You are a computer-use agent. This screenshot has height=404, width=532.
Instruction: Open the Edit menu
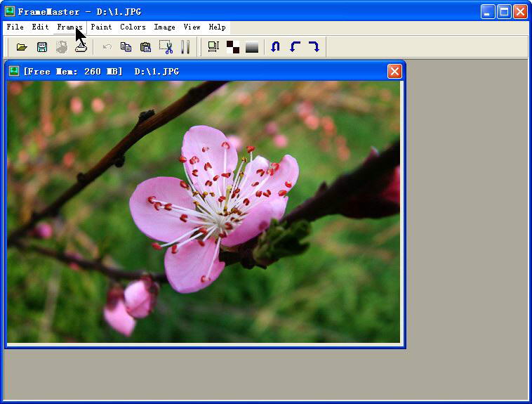click(40, 27)
